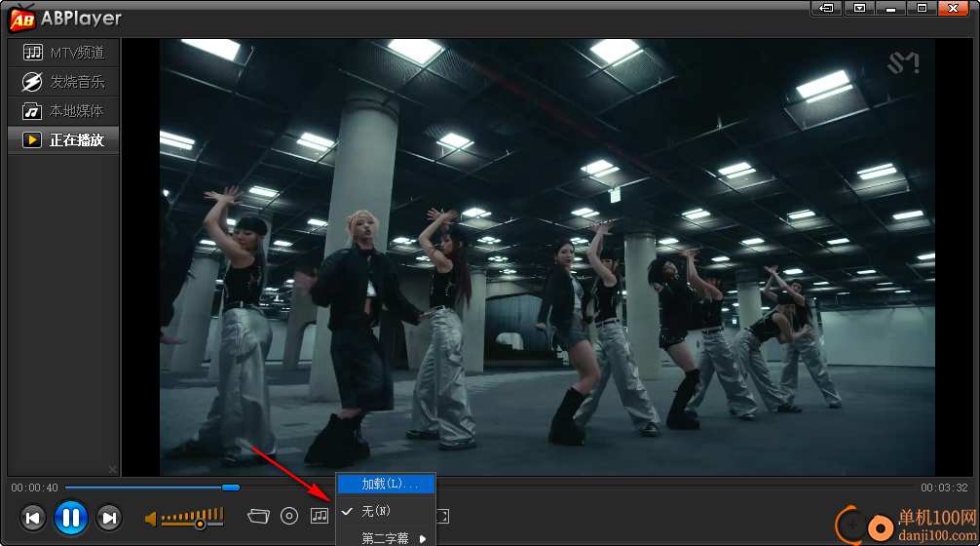Choose 加载(L)... in the subtitle menu
This screenshot has width=980, height=546.
click(386, 484)
